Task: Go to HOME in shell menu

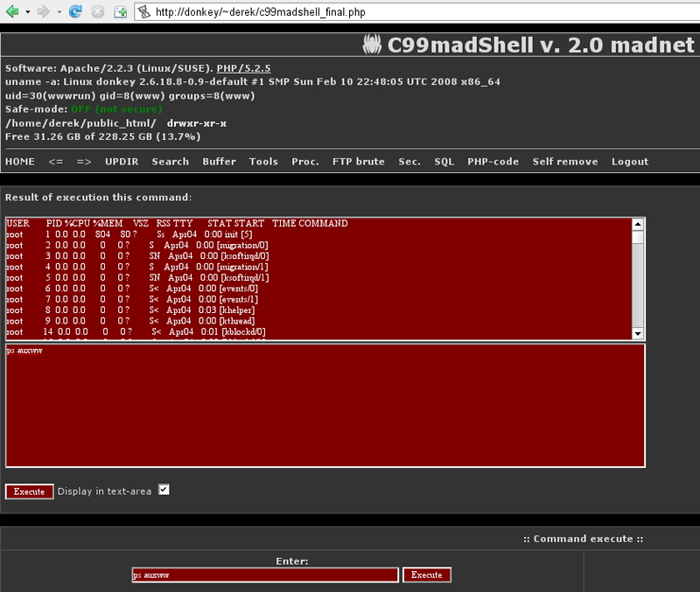Action: point(20,162)
